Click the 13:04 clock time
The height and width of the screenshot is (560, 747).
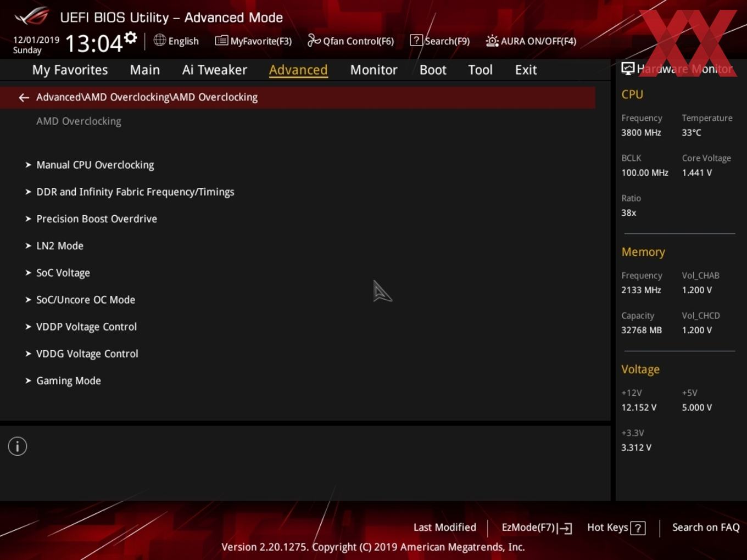point(94,43)
